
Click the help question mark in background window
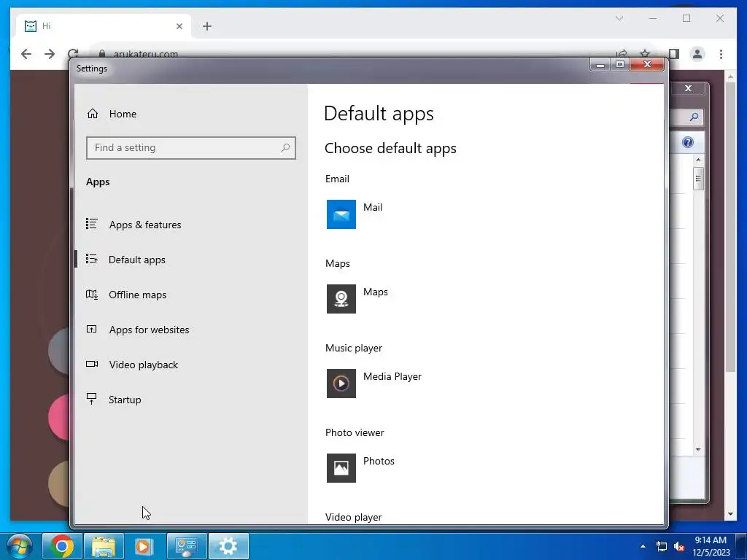687,142
